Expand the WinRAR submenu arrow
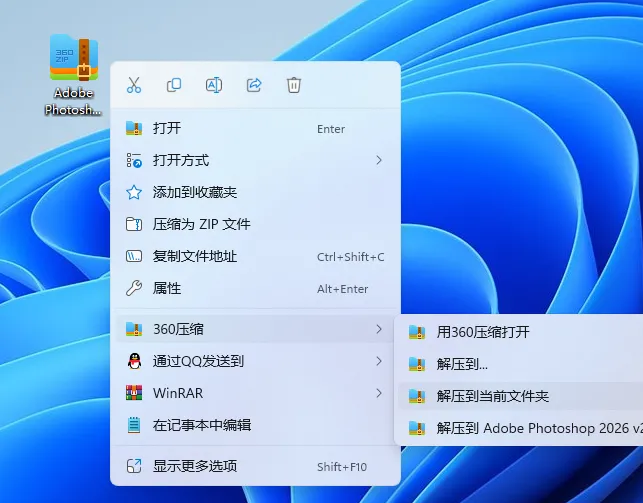The height and width of the screenshot is (503, 643). (379, 393)
